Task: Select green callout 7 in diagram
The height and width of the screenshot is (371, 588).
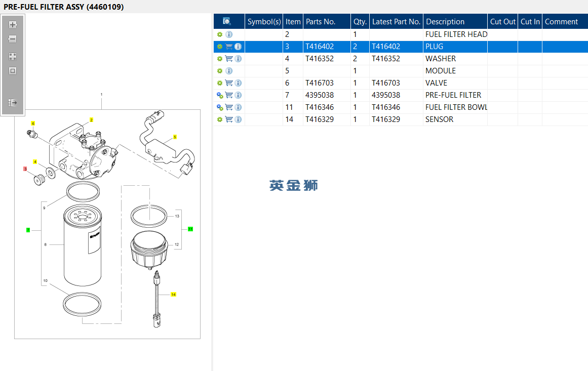Action: click(x=28, y=230)
